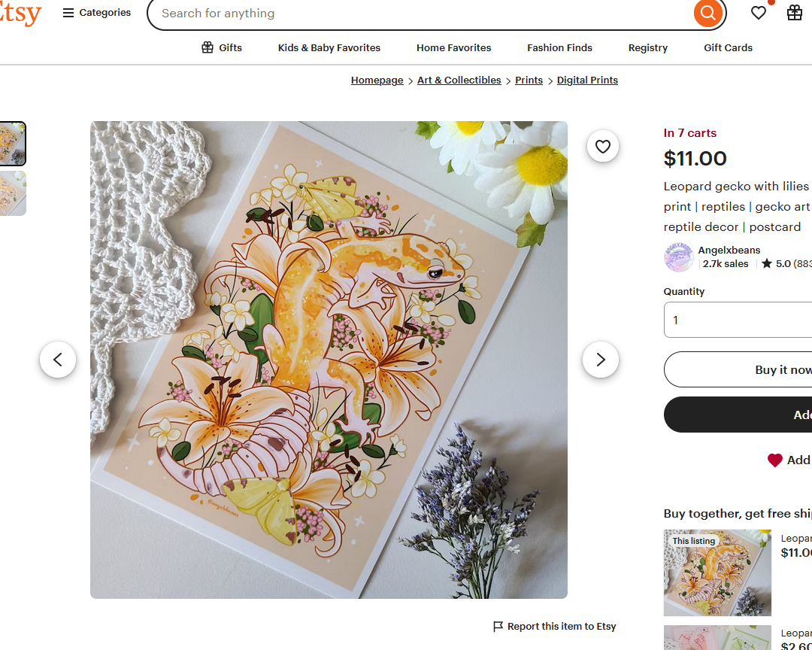The image size is (812, 650).
Task: Visit the Angelxbeans shop link
Action: click(729, 250)
